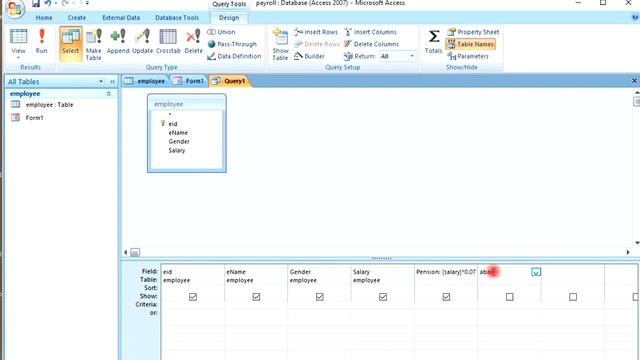640x360 pixels.
Task: Uncheck Show for eid column
Action: (x=193, y=297)
